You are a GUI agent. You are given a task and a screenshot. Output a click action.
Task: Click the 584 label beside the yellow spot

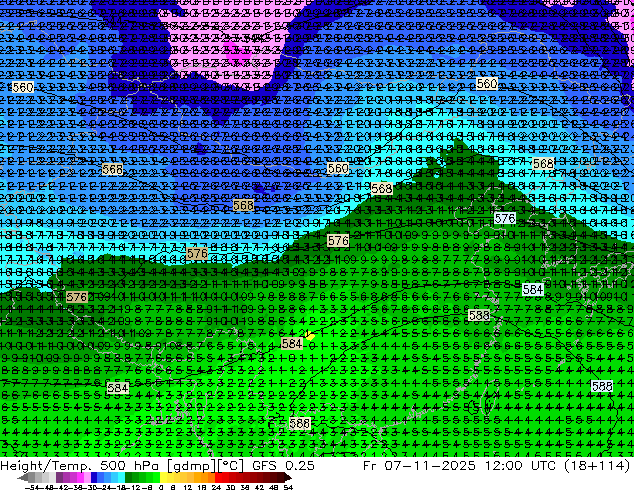coord(292,344)
